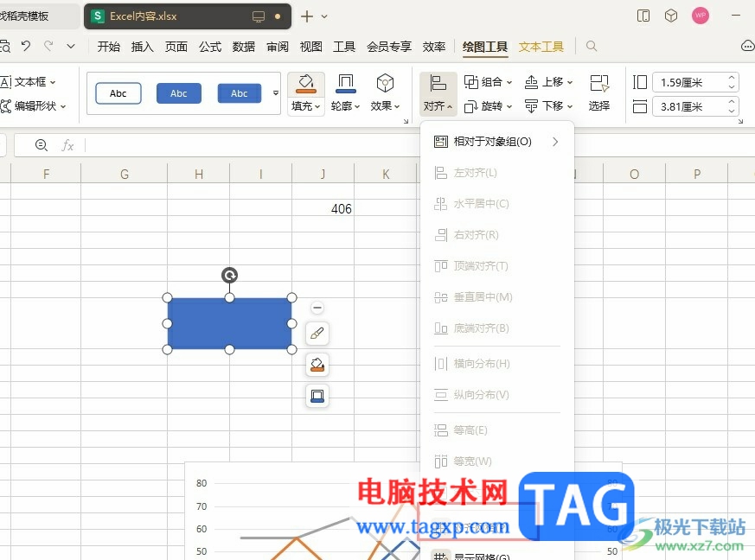Choose 等高(E) in align menu

coord(496,430)
